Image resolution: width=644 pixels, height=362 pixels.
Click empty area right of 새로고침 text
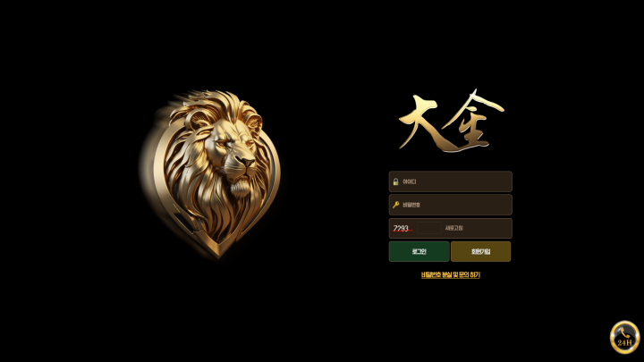click(487, 228)
